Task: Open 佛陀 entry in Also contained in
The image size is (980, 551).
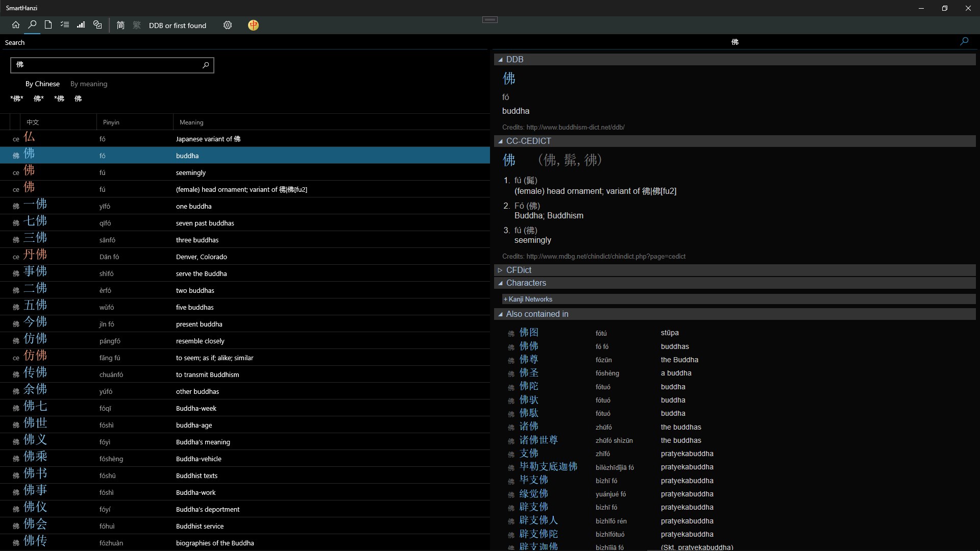Action: click(529, 387)
